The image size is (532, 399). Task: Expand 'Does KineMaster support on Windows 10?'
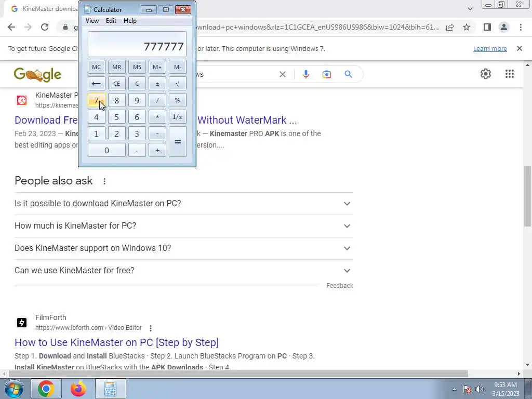183,248
